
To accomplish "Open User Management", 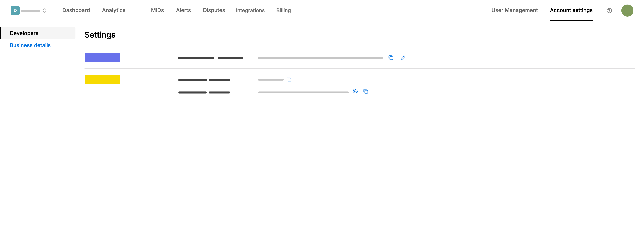I will [514, 10].
